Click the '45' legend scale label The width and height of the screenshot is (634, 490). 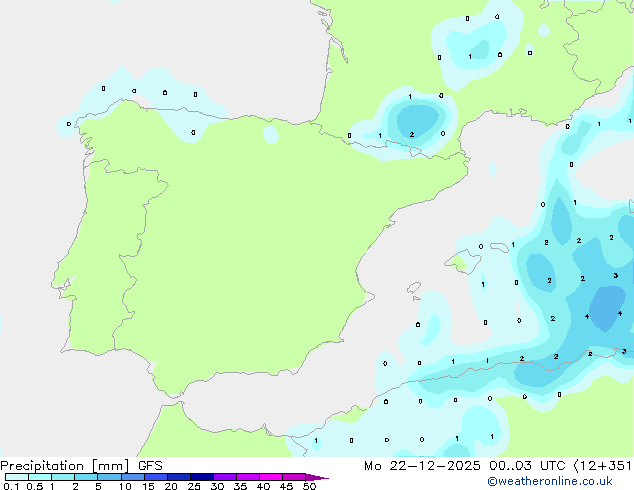pos(286,486)
